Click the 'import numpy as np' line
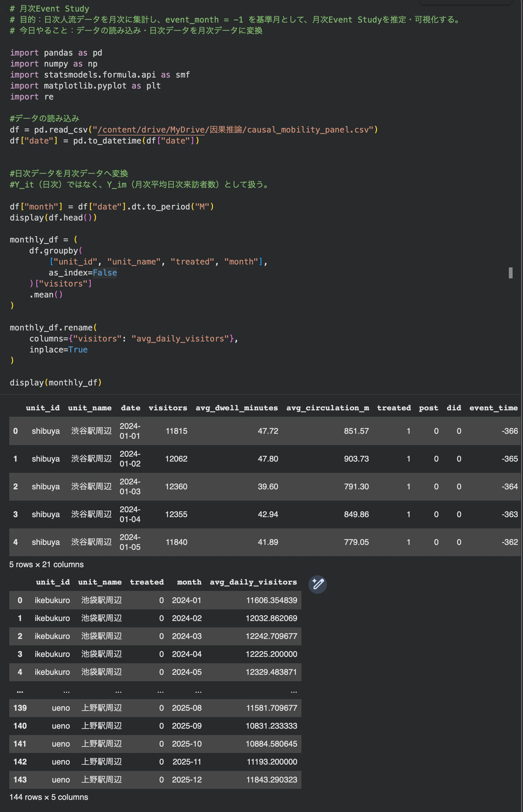 [54, 64]
